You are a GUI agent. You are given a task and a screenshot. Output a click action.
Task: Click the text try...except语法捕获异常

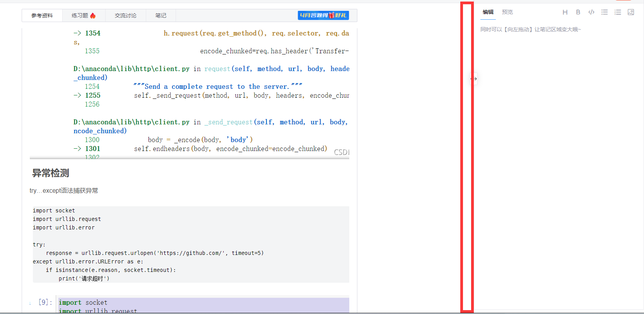[64, 190]
